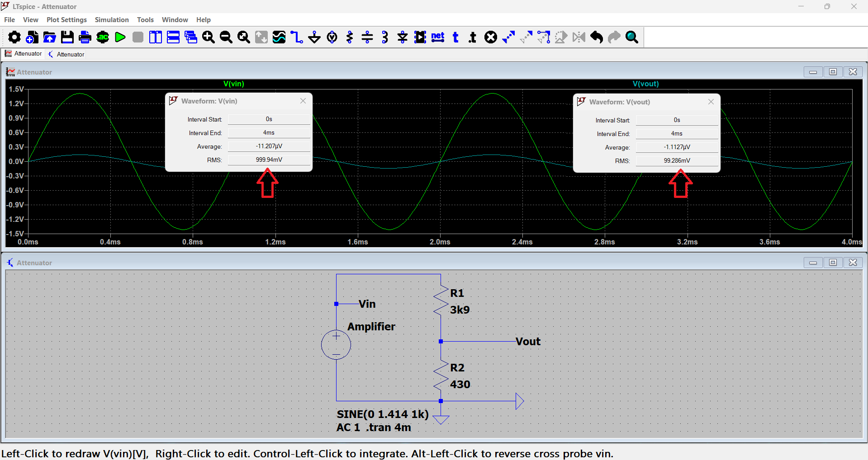The image size is (868, 460).
Task: Open the Simulation menu
Action: 112,20
